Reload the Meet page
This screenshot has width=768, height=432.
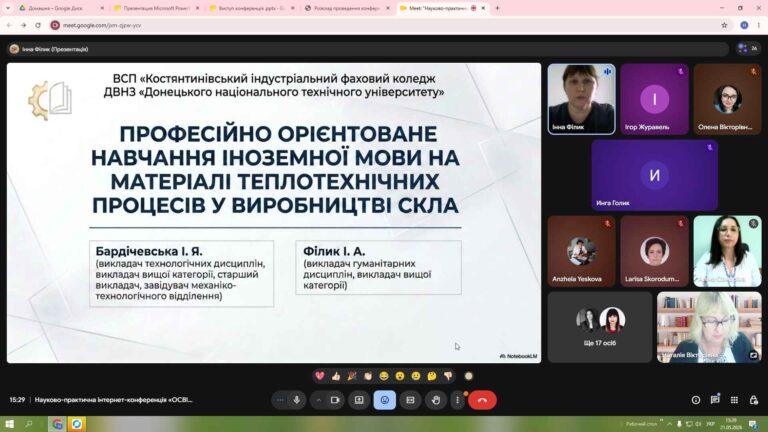click(38, 25)
